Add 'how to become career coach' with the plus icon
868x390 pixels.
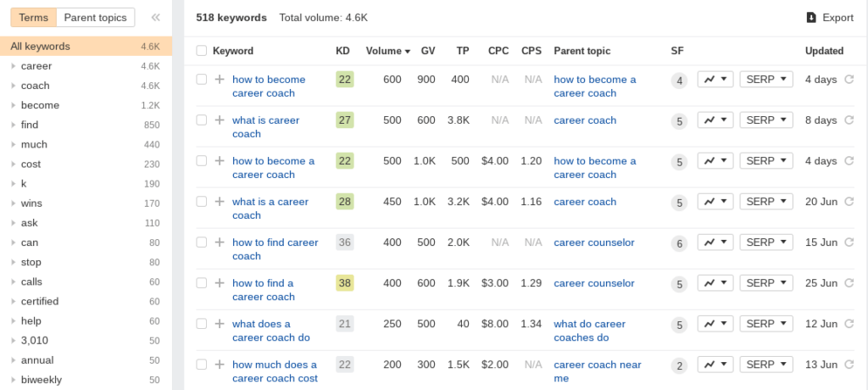point(220,79)
